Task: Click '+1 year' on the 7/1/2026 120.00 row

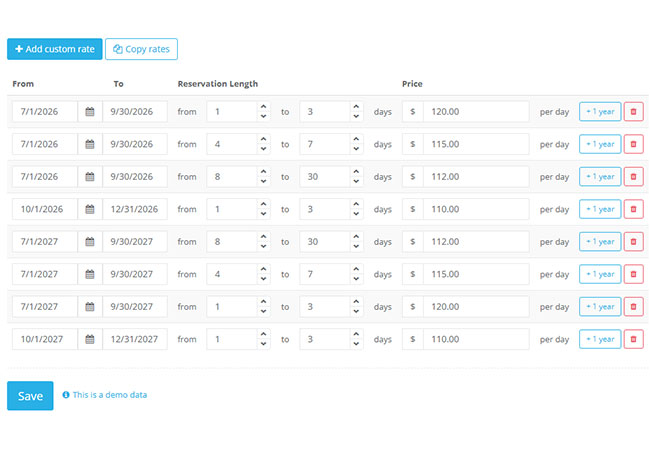Action: [x=600, y=111]
